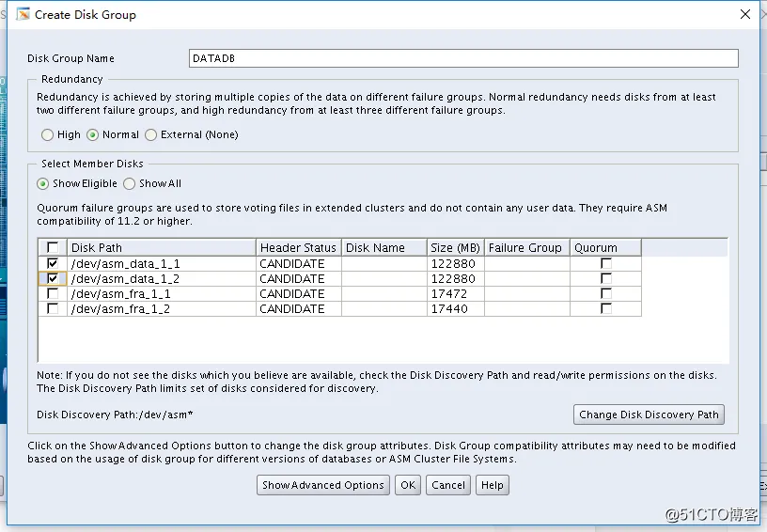The image size is (767, 532).
Task: Choose External (None) redundancy
Action: click(x=151, y=135)
